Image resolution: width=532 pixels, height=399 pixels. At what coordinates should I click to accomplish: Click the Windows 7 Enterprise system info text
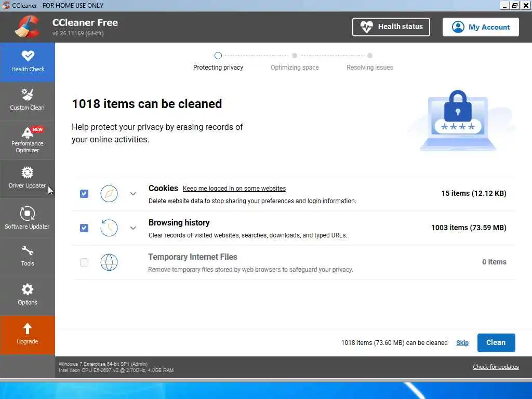tap(103, 364)
